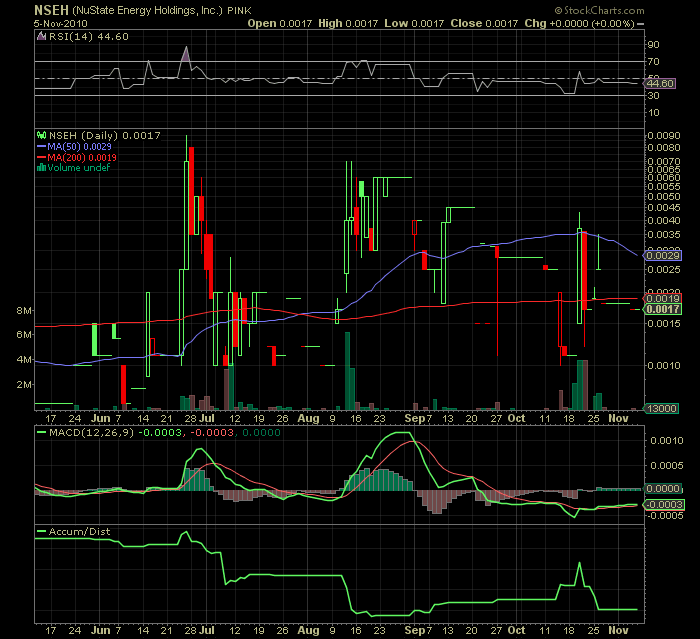This screenshot has width=700, height=639.
Task: Click the chart date 5-Nov-2010
Action: coord(61,24)
